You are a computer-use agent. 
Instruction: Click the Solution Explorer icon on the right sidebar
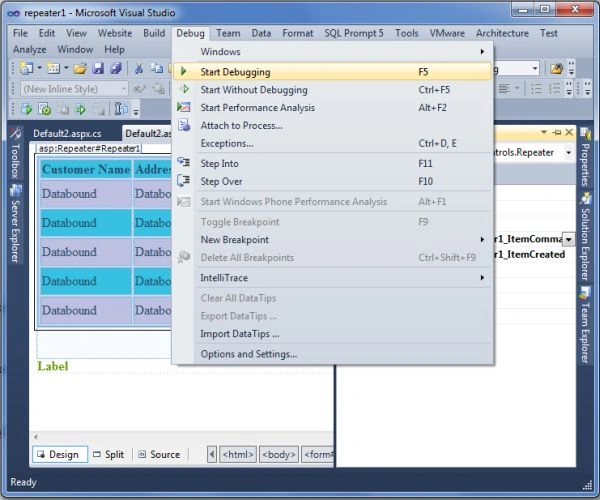(x=585, y=199)
